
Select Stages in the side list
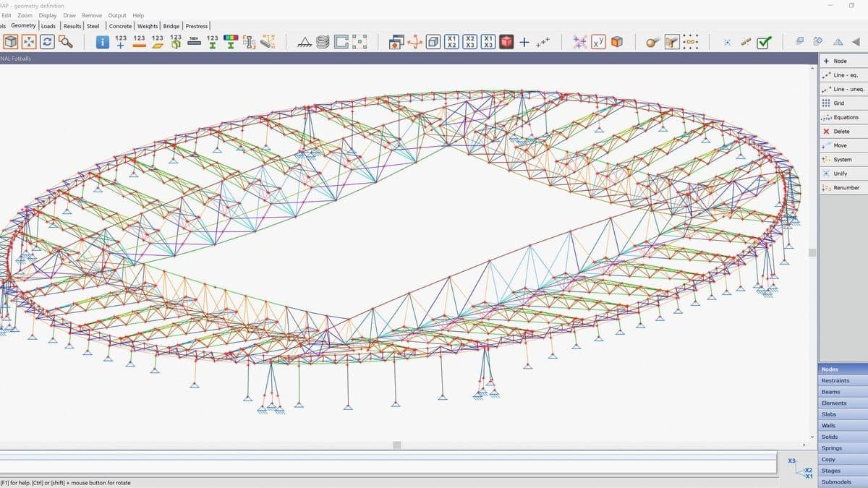pyautogui.click(x=843, y=471)
